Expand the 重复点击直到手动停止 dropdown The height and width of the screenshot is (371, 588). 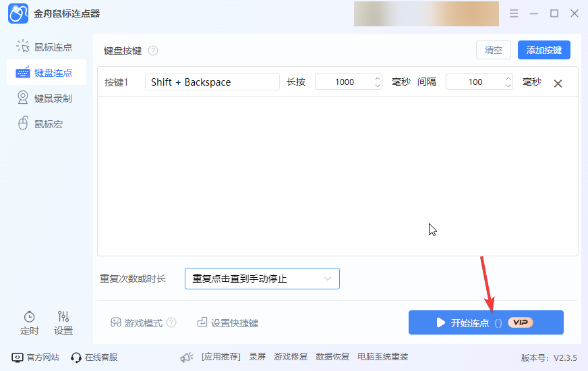262,279
